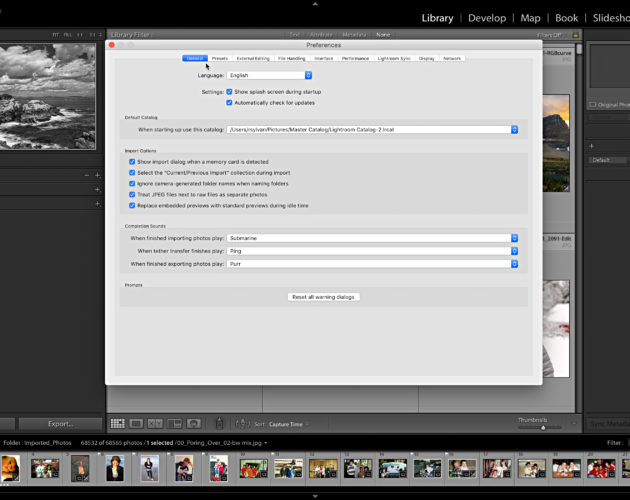The height and width of the screenshot is (500, 630).
Task: Click top plus icon in left panel
Action: (x=97, y=175)
